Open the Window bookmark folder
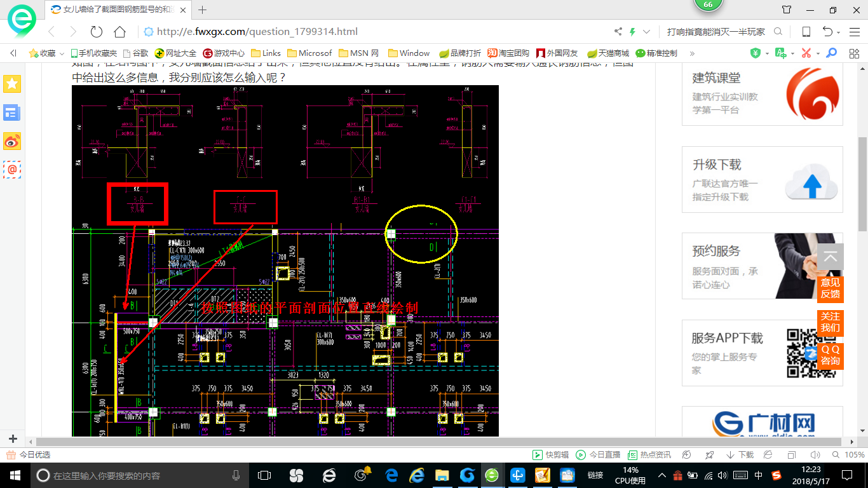The width and height of the screenshot is (868, 488). (409, 53)
